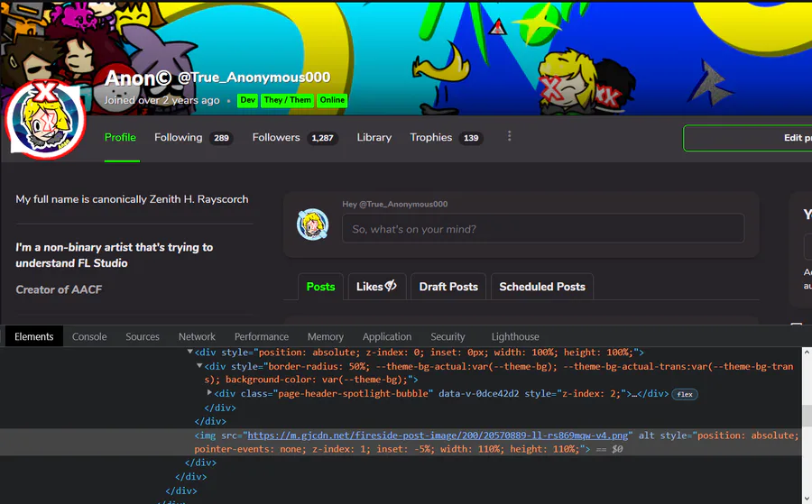Switch to DevTools Security panel
This screenshot has height=504, width=812.
pos(448,336)
